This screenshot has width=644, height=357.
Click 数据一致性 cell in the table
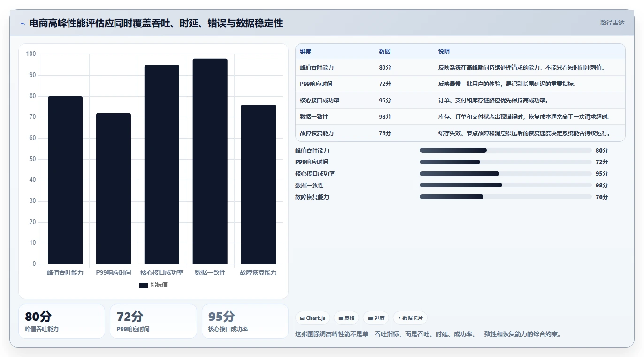pos(314,117)
